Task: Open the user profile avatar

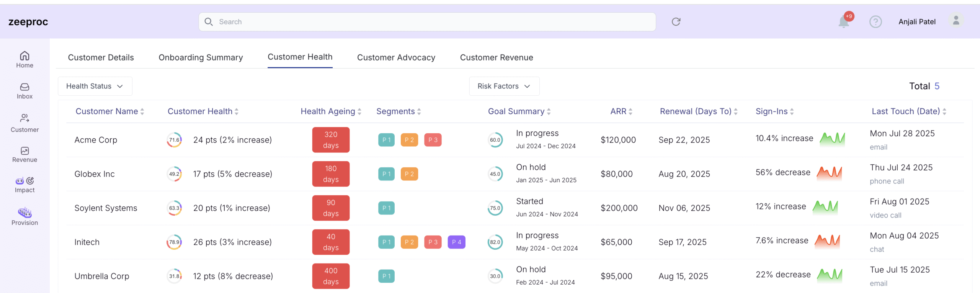Action: click(x=955, y=21)
